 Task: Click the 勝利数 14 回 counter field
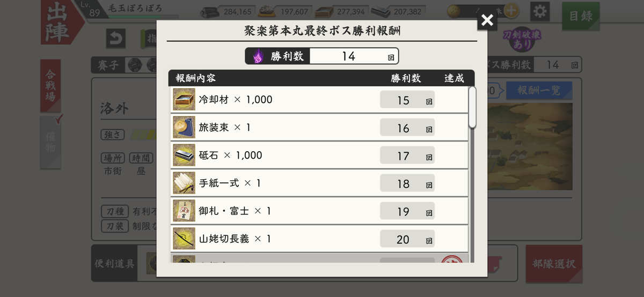pos(322,56)
